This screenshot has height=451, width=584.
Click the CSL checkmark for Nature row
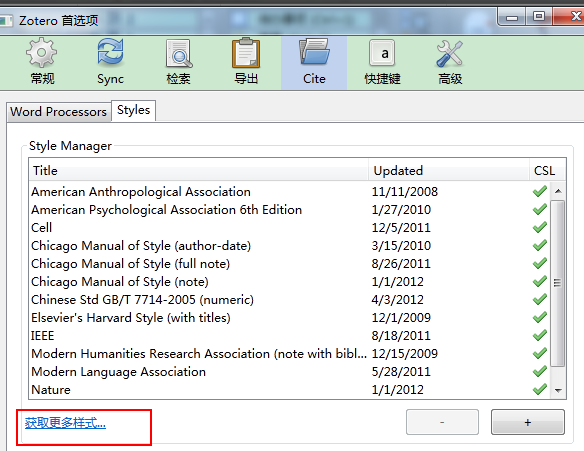click(x=540, y=389)
